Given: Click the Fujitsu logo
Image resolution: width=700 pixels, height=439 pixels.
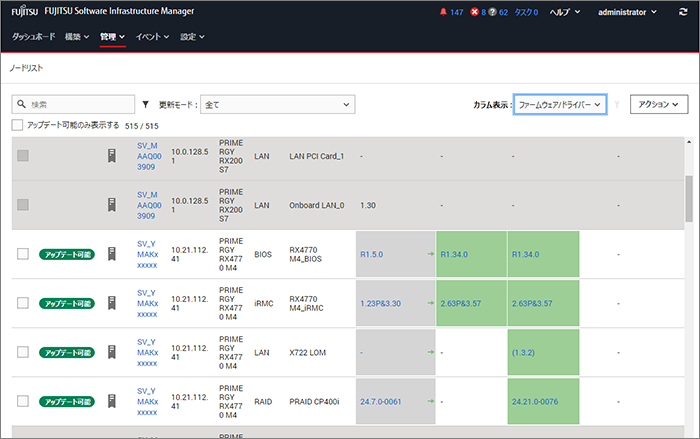Looking at the screenshot, I should tap(25, 12).
